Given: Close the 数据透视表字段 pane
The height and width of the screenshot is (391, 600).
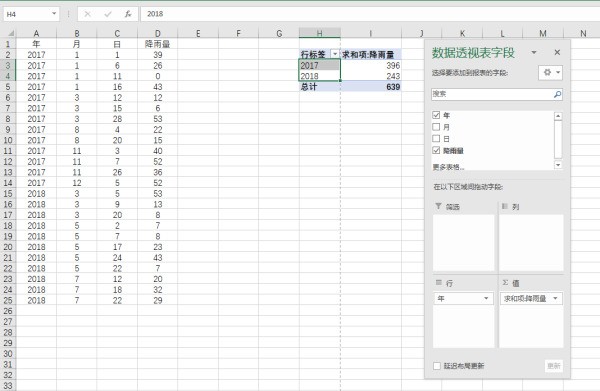Looking at the screenshot, I should [557, 52].
